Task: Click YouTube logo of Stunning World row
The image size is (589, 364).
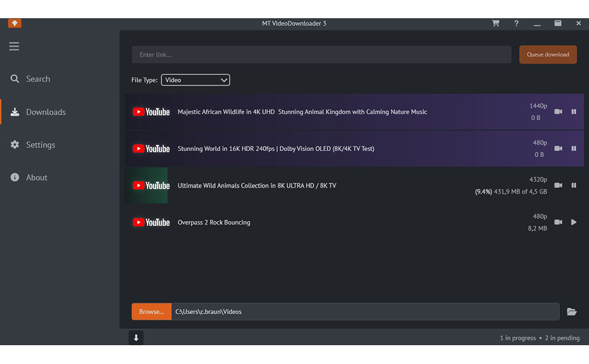Action: click(151, 149)
